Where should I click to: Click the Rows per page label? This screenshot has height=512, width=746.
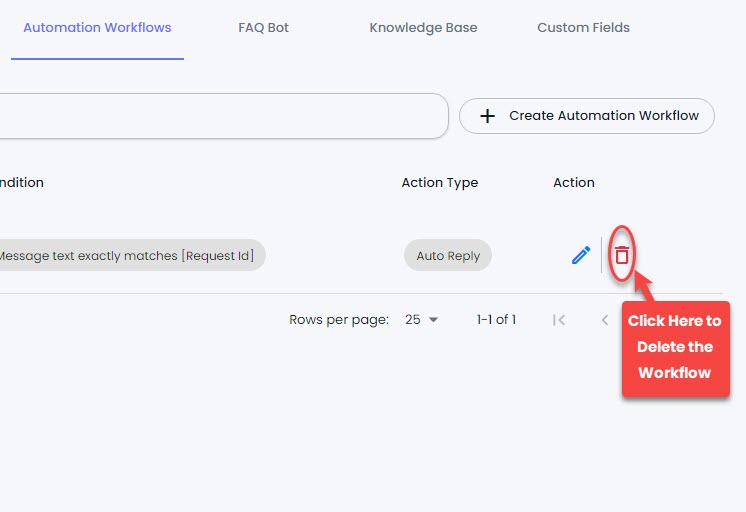coord(339,320)
